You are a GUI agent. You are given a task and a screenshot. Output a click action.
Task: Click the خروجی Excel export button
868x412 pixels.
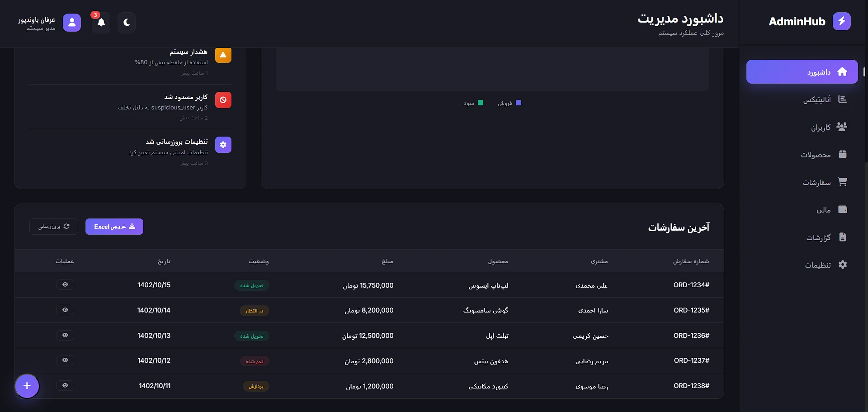pyautogui.click(x=114, y=227)
